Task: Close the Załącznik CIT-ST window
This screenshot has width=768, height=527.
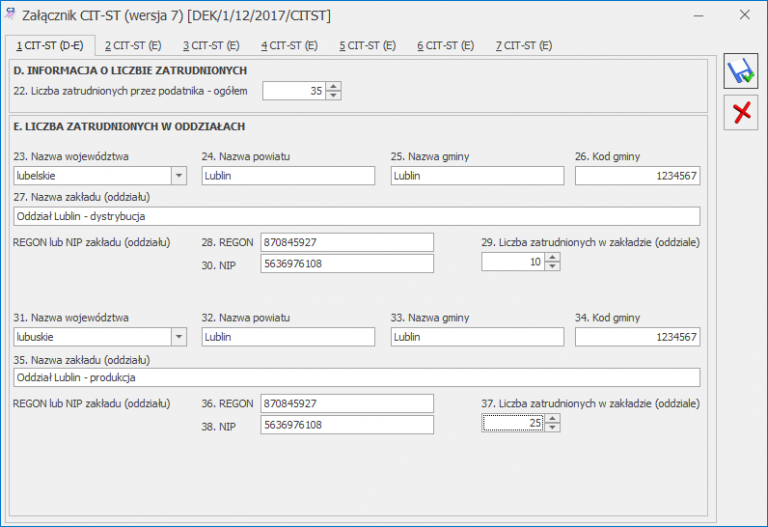Action: pos(744,15)
